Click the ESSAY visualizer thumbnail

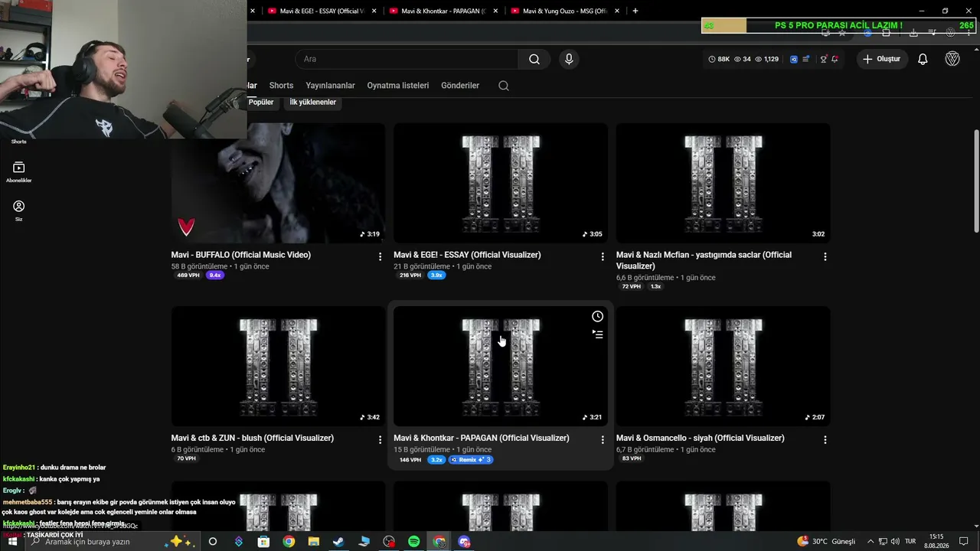coord(501,184)
